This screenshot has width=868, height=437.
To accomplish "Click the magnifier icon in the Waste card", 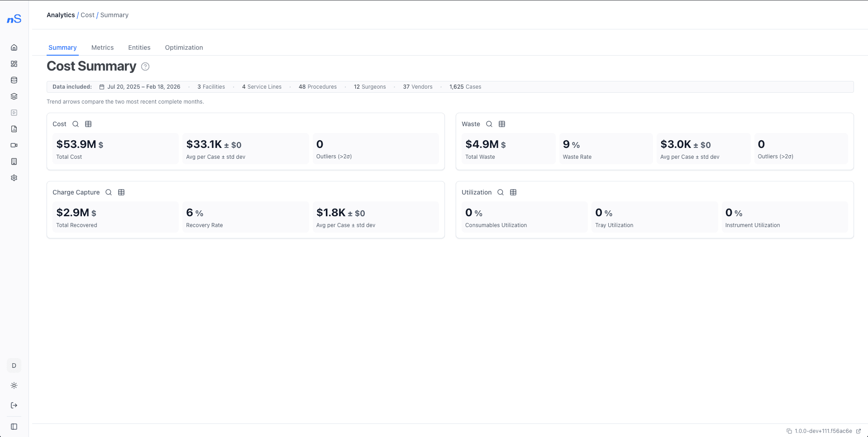I will click(489, 124).
